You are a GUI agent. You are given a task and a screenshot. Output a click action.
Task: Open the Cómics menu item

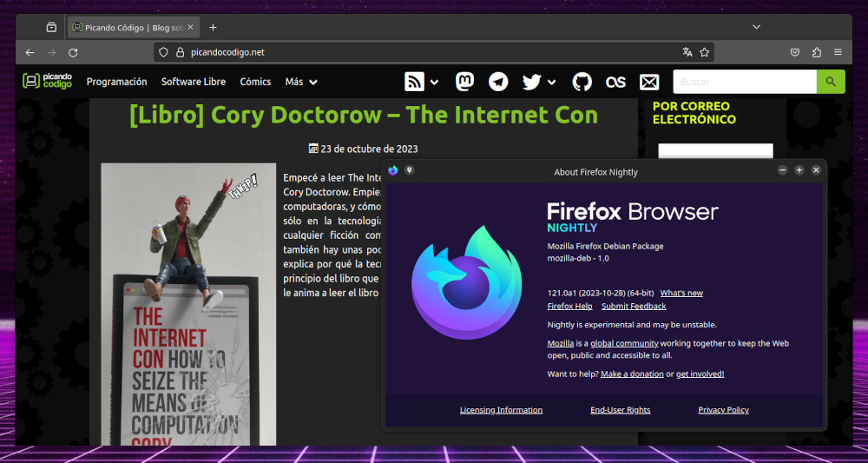[x=255, y=82]
